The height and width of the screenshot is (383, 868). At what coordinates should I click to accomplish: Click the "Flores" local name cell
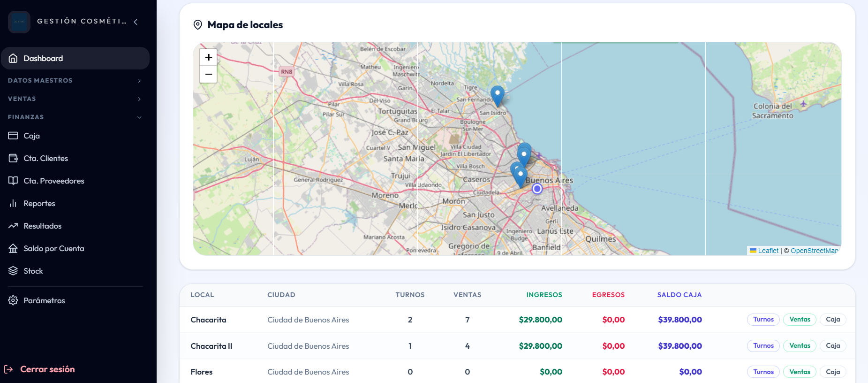click(202, 372)
